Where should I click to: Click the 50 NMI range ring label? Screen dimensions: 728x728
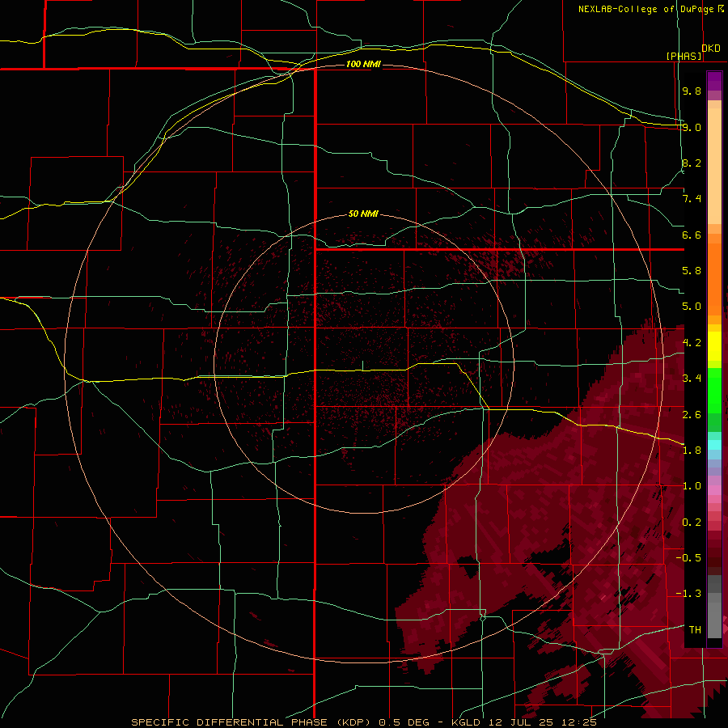(x=363, y=214)
